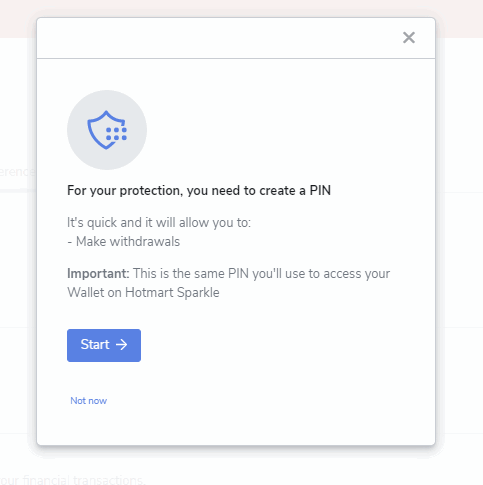The height and width of the screenshot is (485, 483).
Task: Start the PIN creation process
Action: point(104,345)
